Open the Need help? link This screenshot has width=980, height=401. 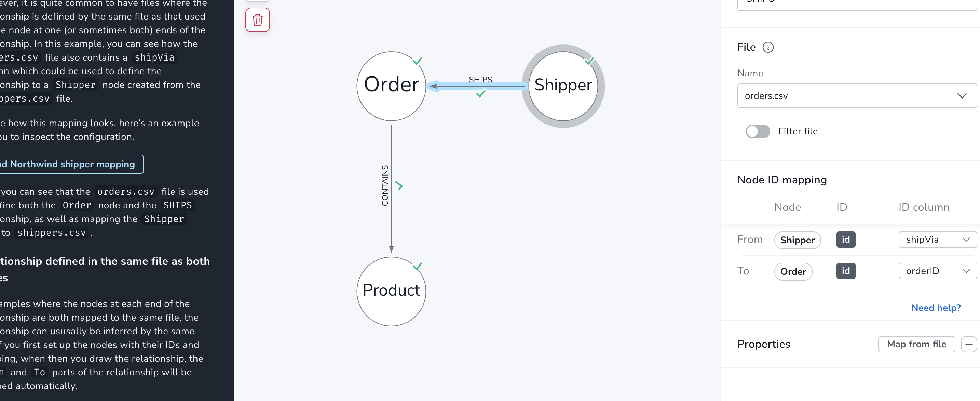(x=936, y=308)
